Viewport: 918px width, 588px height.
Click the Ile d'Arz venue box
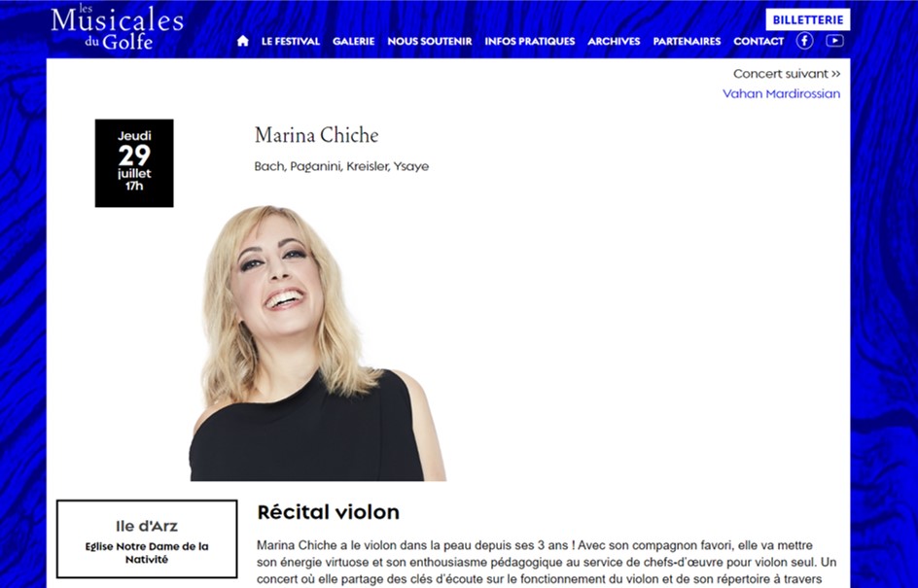(x=147, y=538)
